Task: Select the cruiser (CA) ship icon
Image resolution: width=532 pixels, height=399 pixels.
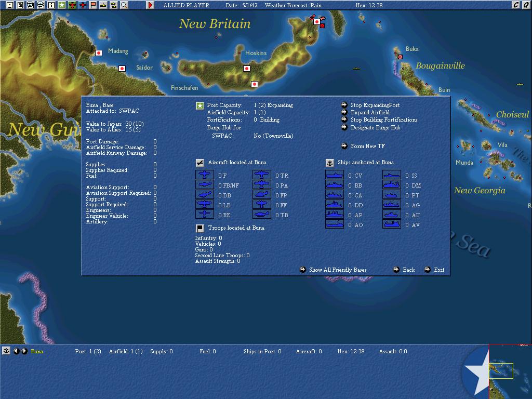Action: click(335, 195)
